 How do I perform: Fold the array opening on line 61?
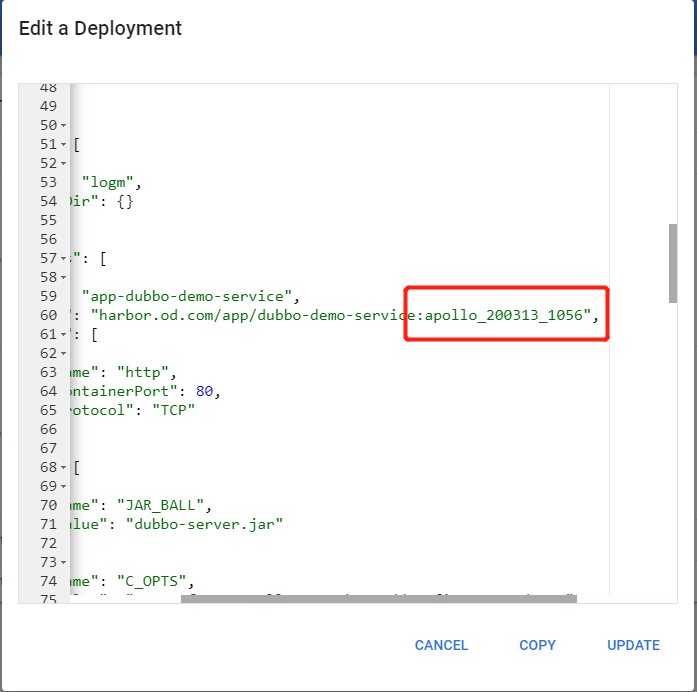tap(64, 334)
